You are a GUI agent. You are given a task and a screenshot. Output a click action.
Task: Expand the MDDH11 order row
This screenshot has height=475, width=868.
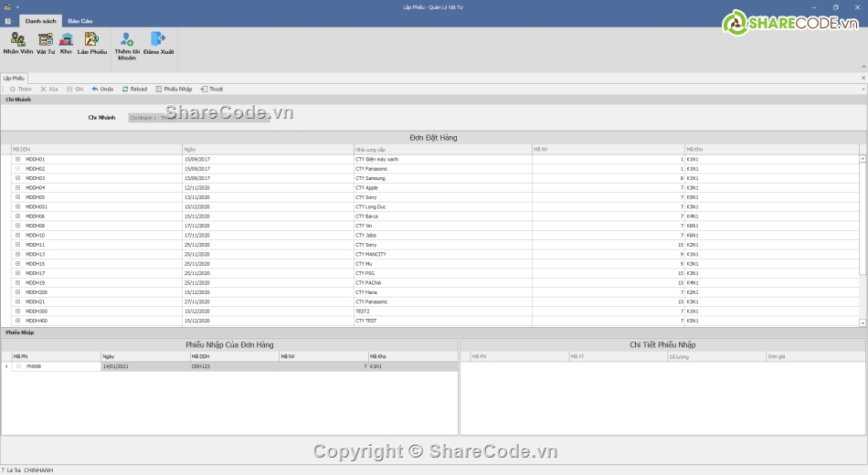(17, 245)
